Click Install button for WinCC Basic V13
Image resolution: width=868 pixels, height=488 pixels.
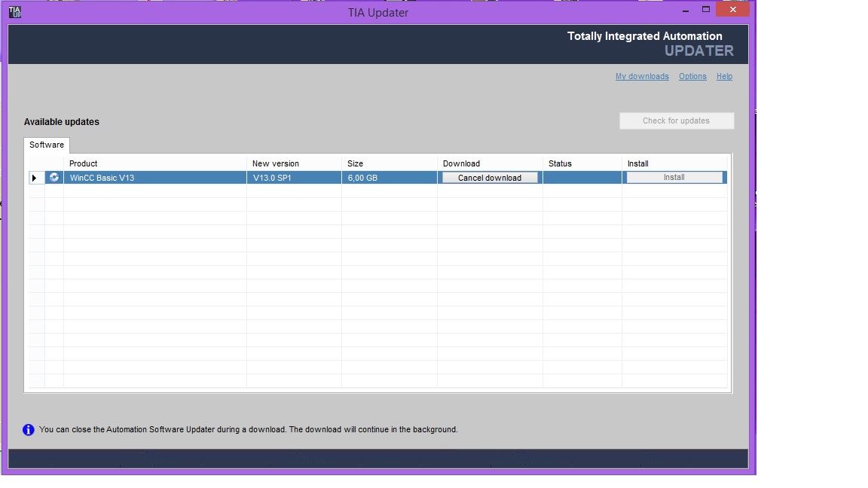[x=674, y=177]
